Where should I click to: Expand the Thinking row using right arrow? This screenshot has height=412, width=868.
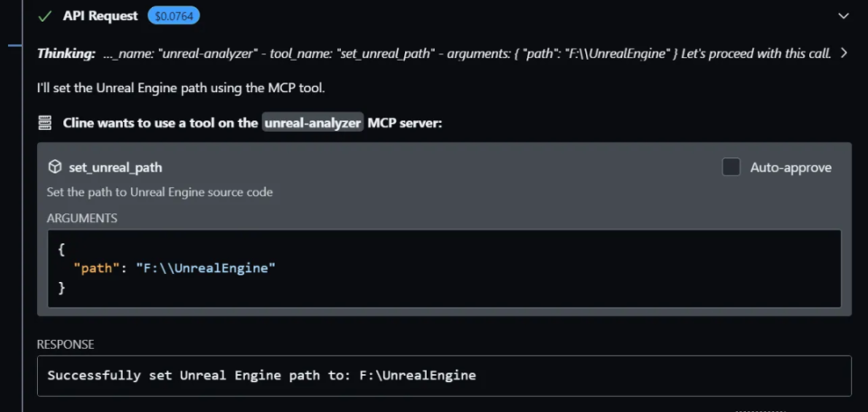pyautogui.click(x=844, y=53)
